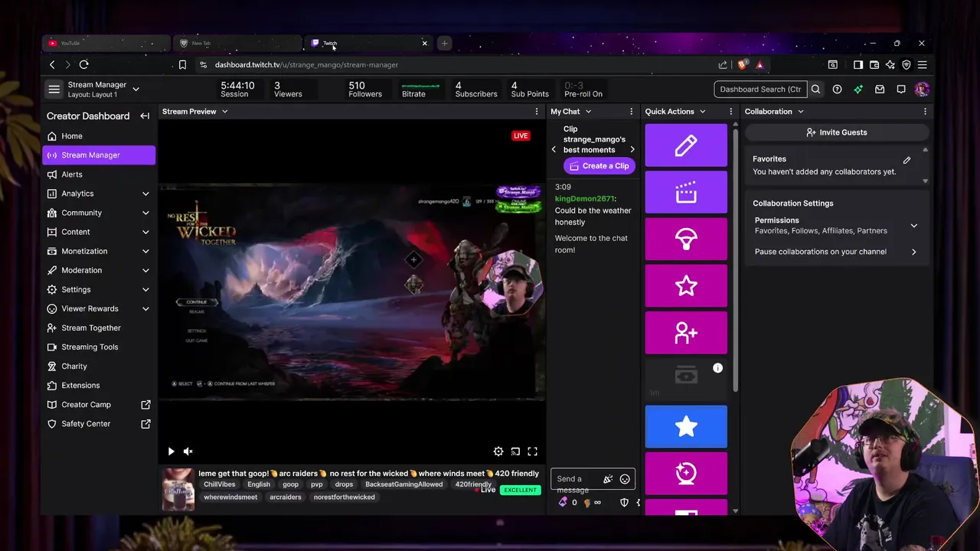Open the user profile avatar menu
980x551 pixels.
click(922, 90)
